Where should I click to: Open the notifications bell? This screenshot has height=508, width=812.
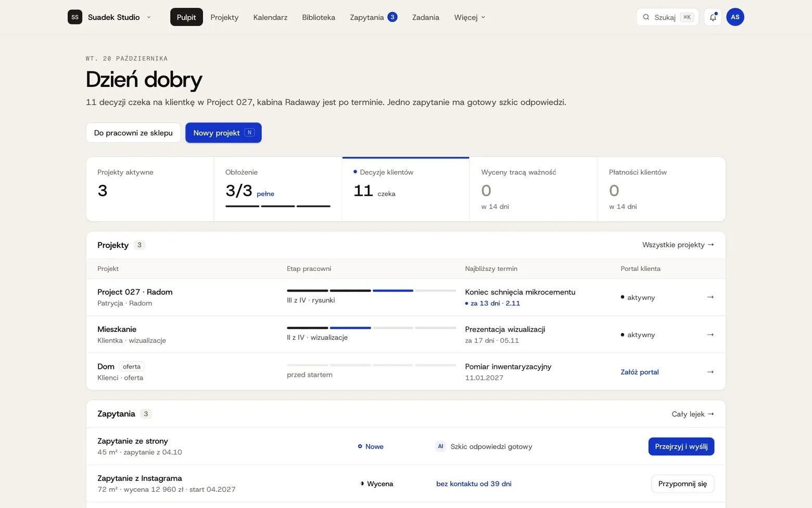click(x=713, y=17)
